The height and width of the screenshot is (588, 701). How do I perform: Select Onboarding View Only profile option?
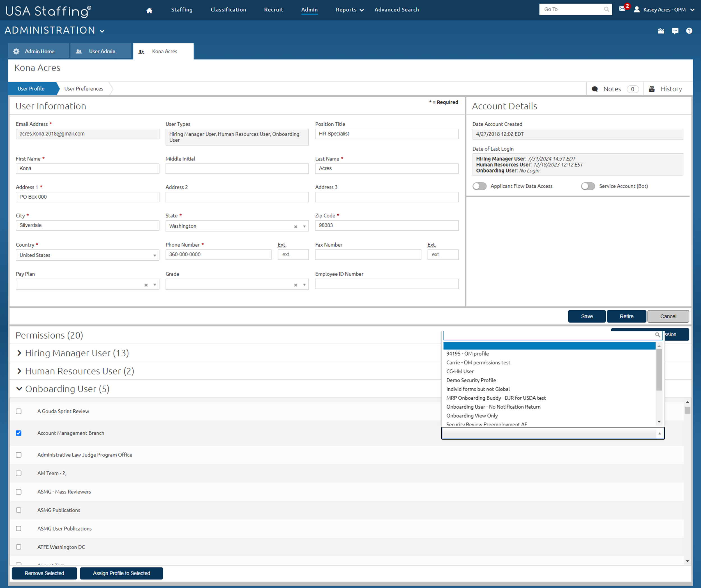coord(472,416)
